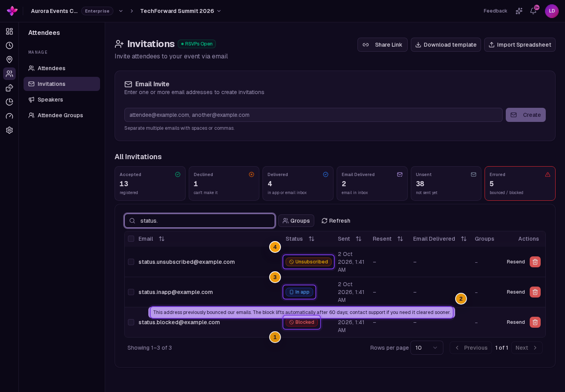565x392 pixels.
Task: Open the location pin icon in left rail
Action: [9, 60]
